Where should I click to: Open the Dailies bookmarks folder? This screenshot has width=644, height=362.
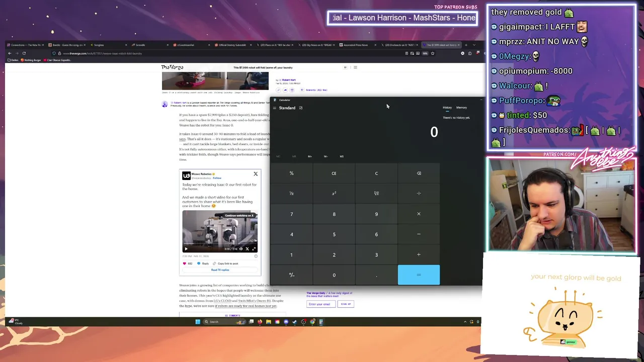tap(13, 60)
